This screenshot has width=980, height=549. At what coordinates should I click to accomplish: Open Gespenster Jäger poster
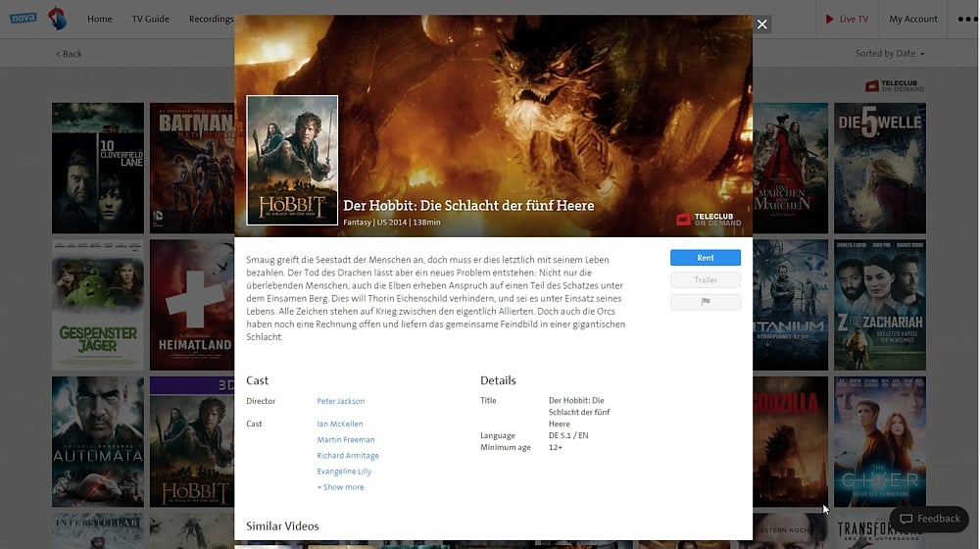[x=98, y=305]
